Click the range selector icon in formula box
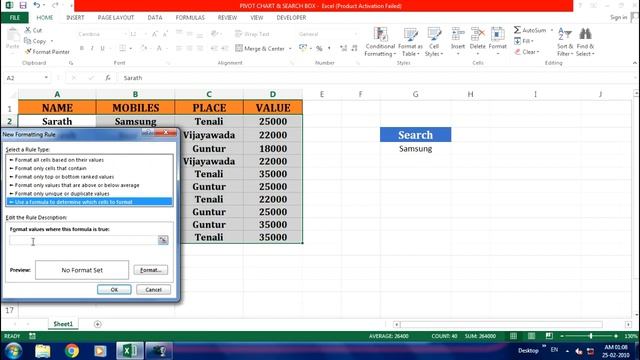This screenshot has width=640, height=360. [163, 240]
